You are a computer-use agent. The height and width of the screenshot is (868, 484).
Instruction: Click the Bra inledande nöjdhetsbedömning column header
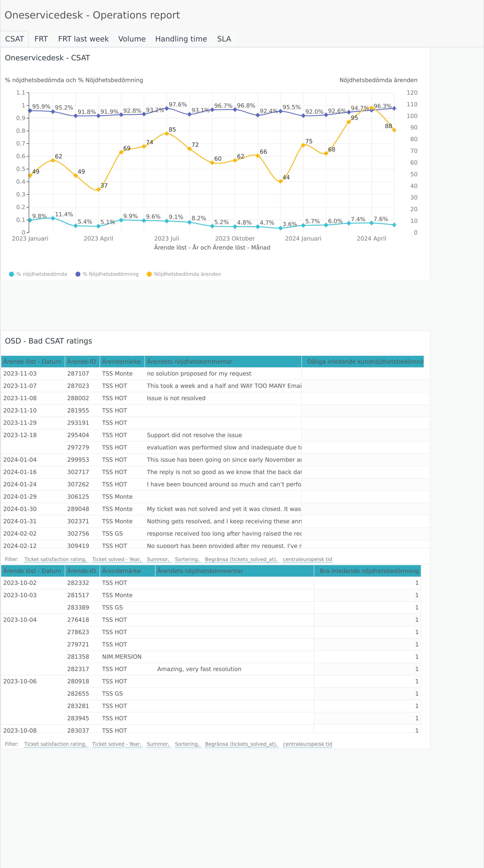pyautogui.click(x=368, y=571)
